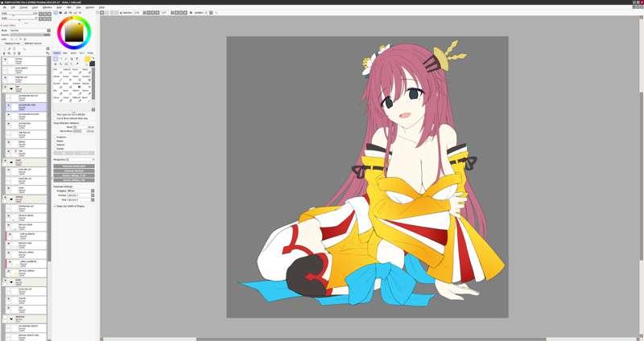Toggle visibility of the highlighted selected layer

click(8, 105)
